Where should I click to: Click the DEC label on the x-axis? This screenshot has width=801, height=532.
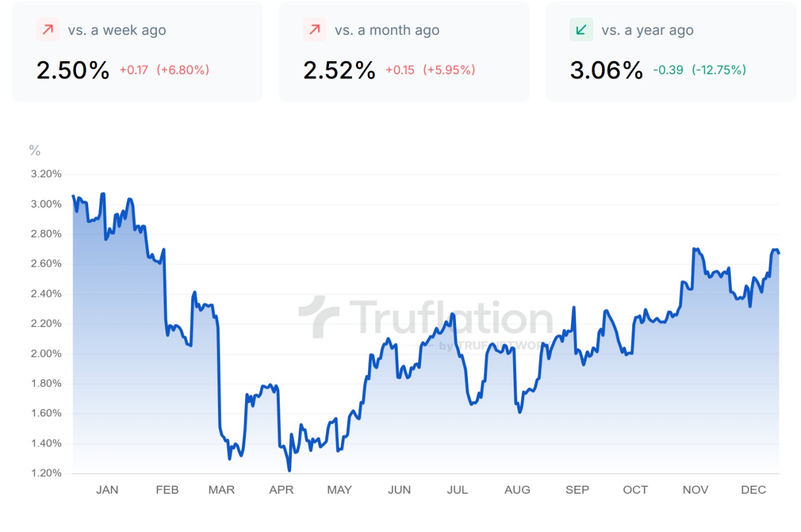click(x=753, y=490)
